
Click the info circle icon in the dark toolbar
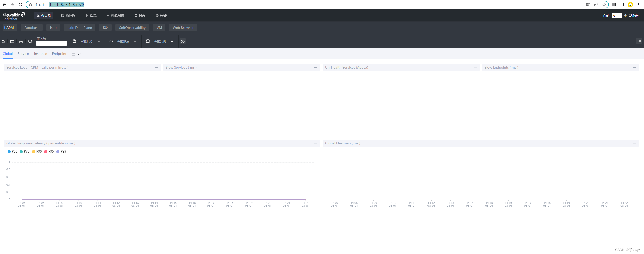(183, 41)
